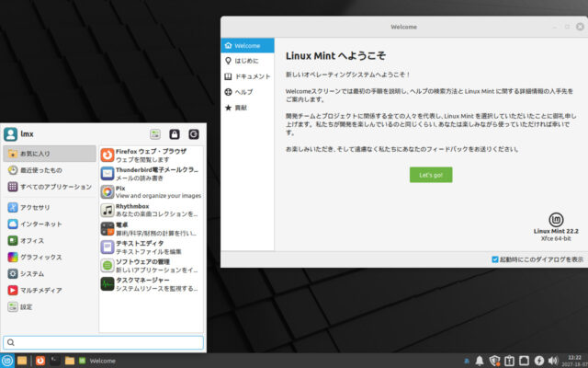The width and height of the screenshot is (588, 368).
Task: Open タスクマネージャー from the favorites
Action: pyautogui.click(x=147, y=283)
